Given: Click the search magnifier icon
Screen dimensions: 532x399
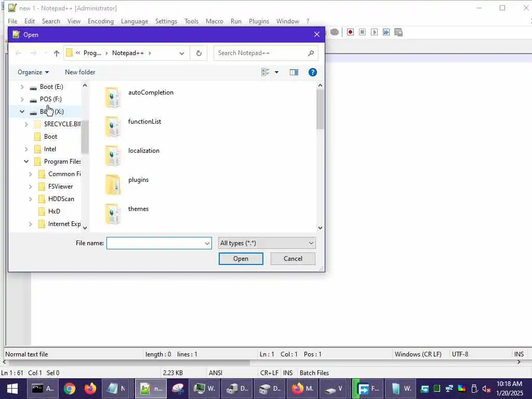Looking at the screenshot, I should pyautogui.click(x=311, y=54).
